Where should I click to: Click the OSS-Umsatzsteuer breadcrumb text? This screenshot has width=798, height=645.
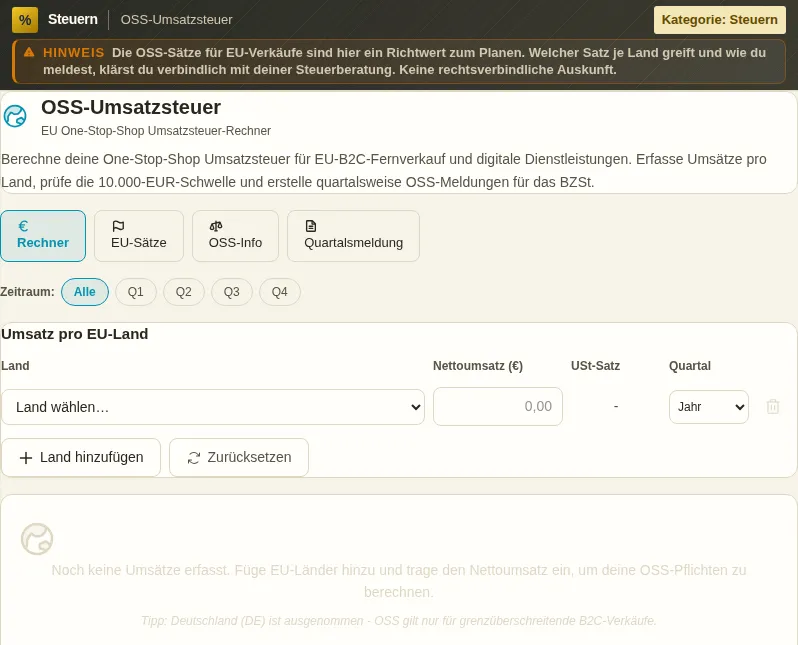[177, 20]
